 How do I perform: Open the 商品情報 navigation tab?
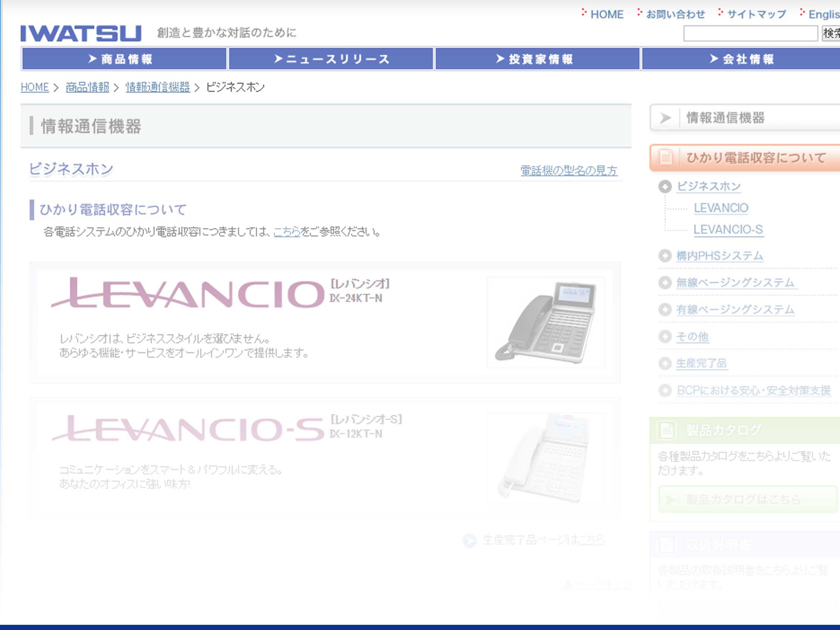click(x=124, y=59)
